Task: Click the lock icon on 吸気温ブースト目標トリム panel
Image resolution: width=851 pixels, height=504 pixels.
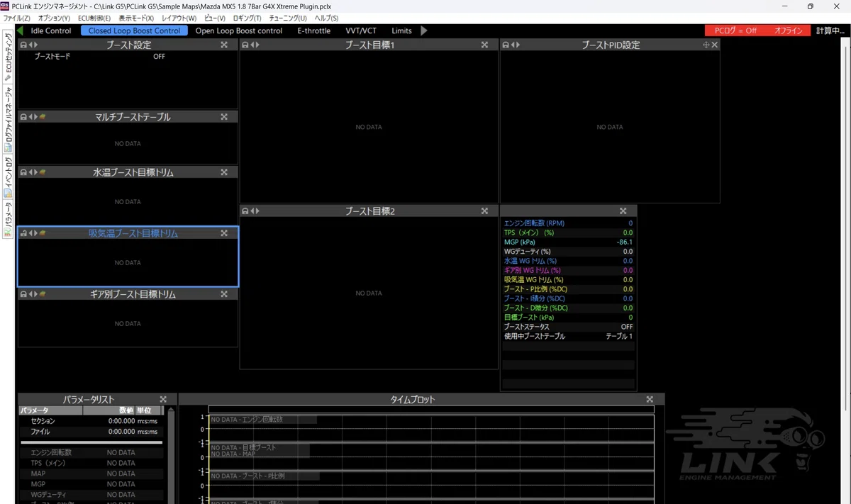Action: point(23,233)
